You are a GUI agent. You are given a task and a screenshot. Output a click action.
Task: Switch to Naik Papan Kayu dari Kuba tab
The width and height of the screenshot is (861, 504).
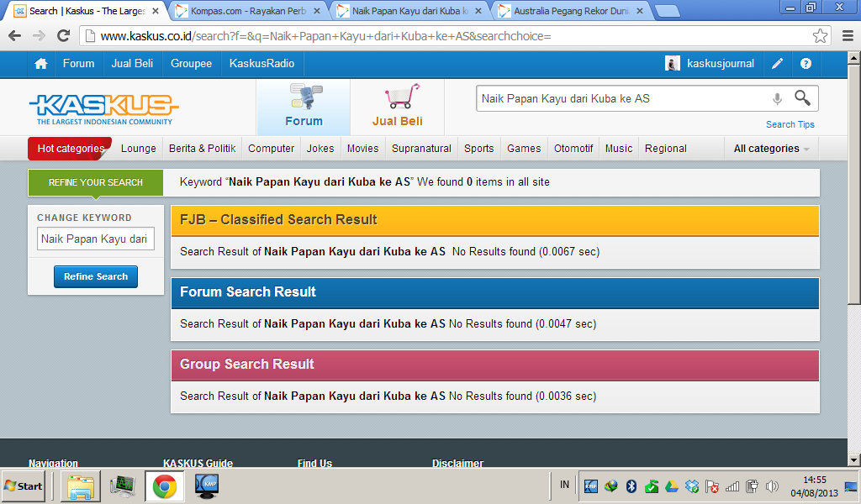pyautogui.click(x=409, y=11)
